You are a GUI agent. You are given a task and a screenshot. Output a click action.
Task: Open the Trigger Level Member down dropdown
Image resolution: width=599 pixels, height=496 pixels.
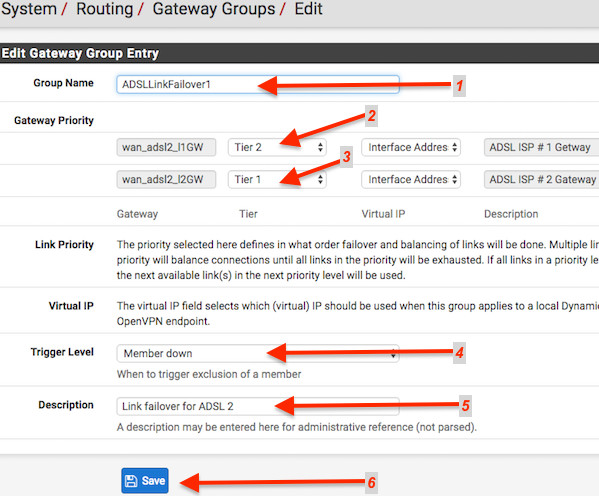click(258, 353)
